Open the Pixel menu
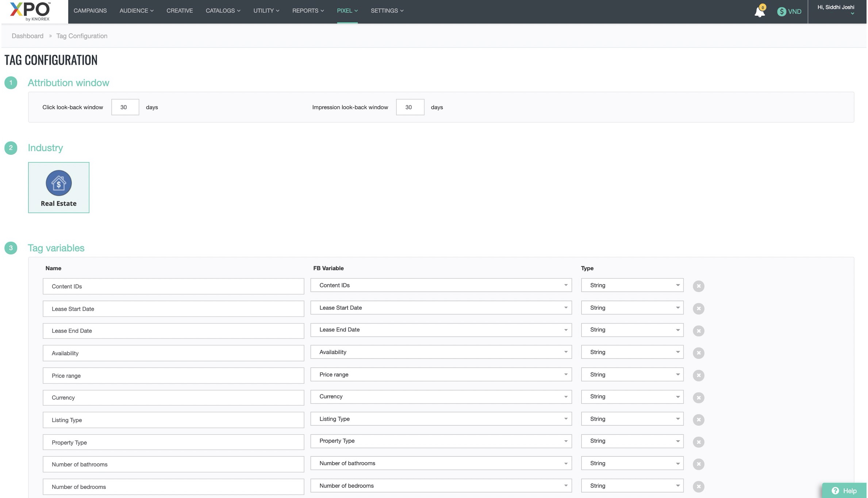Image resolution: width=868 pixels, height=498 pixels. pyautogui.click(x=347, y=11)
